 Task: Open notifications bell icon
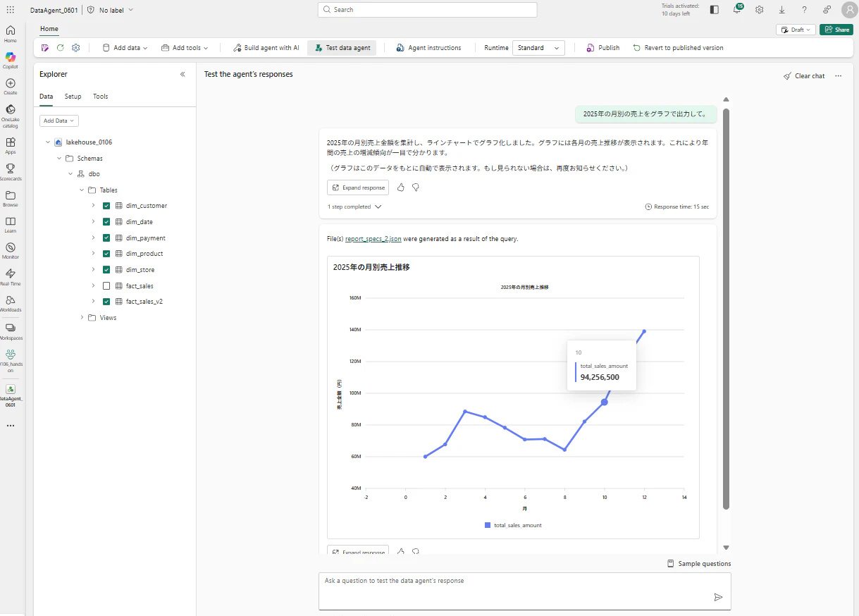coord(737,10)
